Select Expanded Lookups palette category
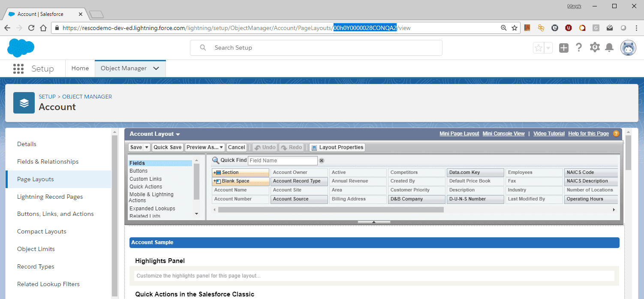This screenshot has height=299, width=644. point(152,209)
